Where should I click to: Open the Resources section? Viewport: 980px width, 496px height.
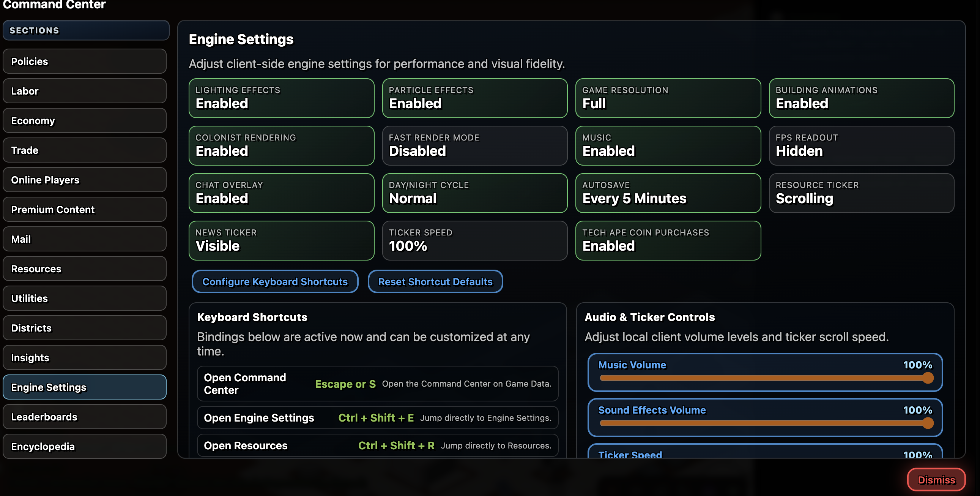85,269
